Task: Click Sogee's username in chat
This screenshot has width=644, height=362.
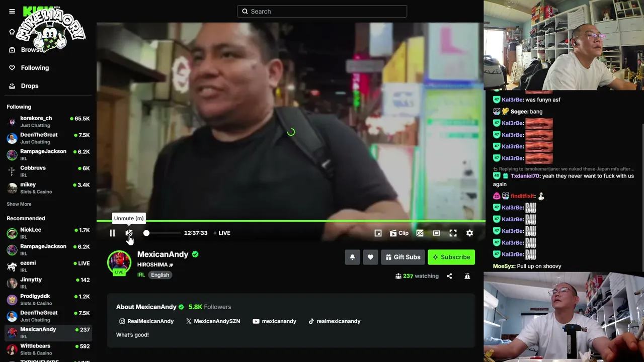Action: pos(519,112)
